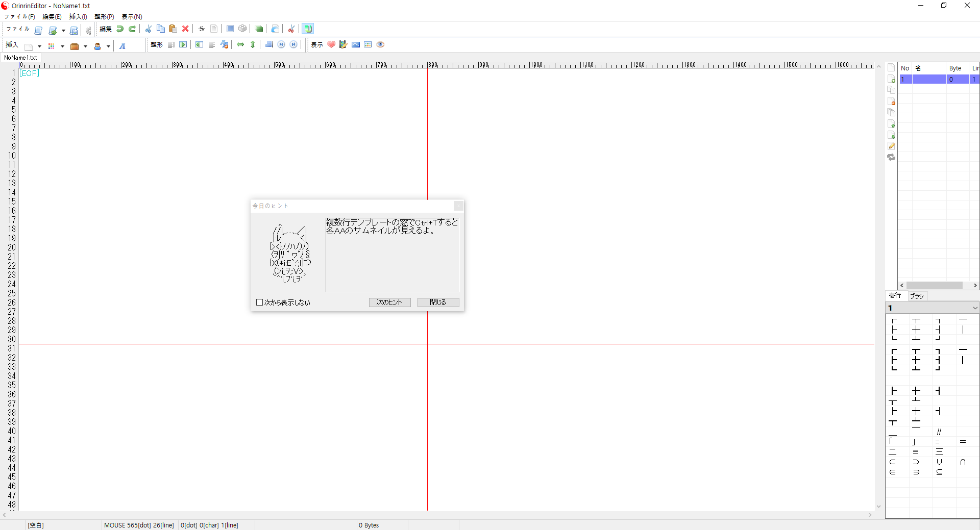Viewport: 980px width, 530px height.
Task: Click the duplicate page icon in side panel
Action: (891, 90)
